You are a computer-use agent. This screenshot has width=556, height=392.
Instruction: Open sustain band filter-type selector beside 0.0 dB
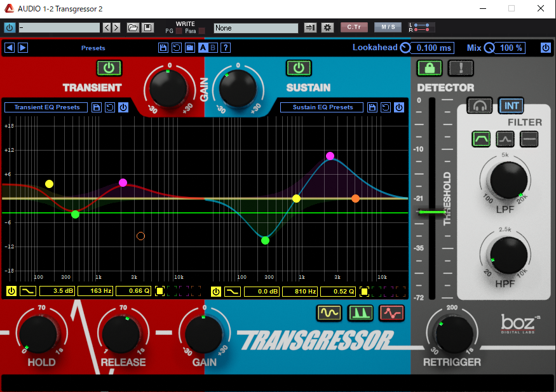pos(233,292)
